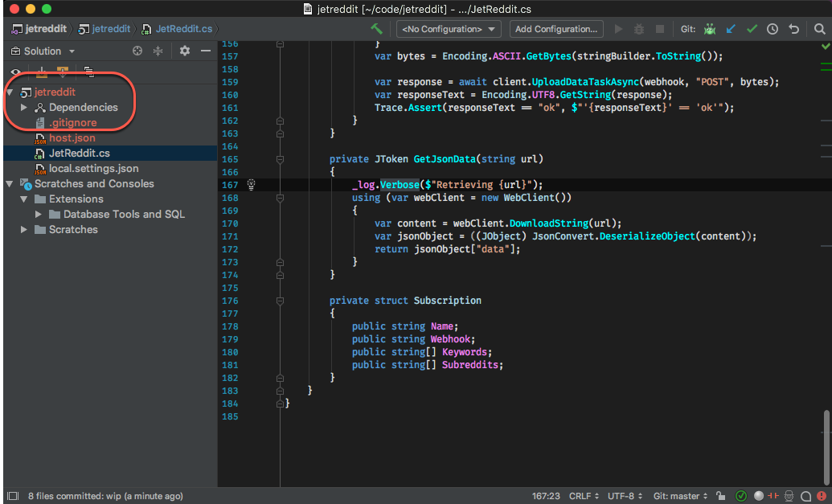The image size is (832, 504).
Task: Locate current file with the crosshair icon
Action: pyautogui.click(x=137, y=51)
